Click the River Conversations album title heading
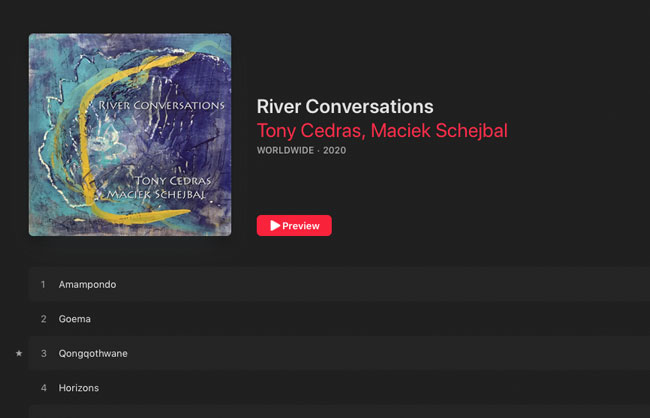Image resolution: width=650 pixels, height=418 pixels. (x=344, y=107)
